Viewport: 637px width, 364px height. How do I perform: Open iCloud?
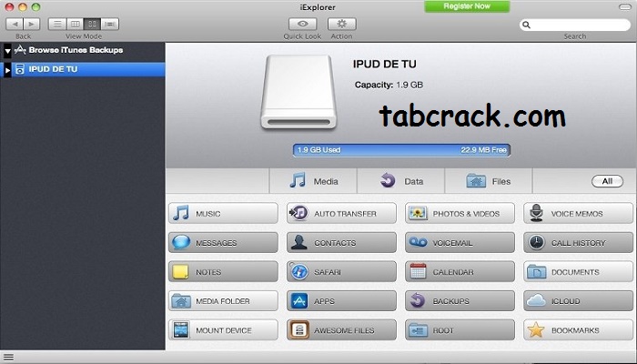tap(578, 301)
